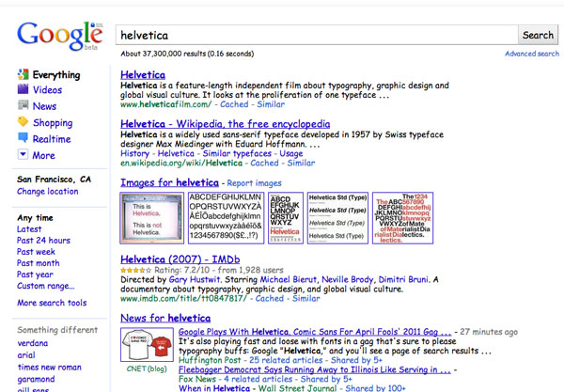
Task: Open Custom range date filter
Action: point(45,286)
